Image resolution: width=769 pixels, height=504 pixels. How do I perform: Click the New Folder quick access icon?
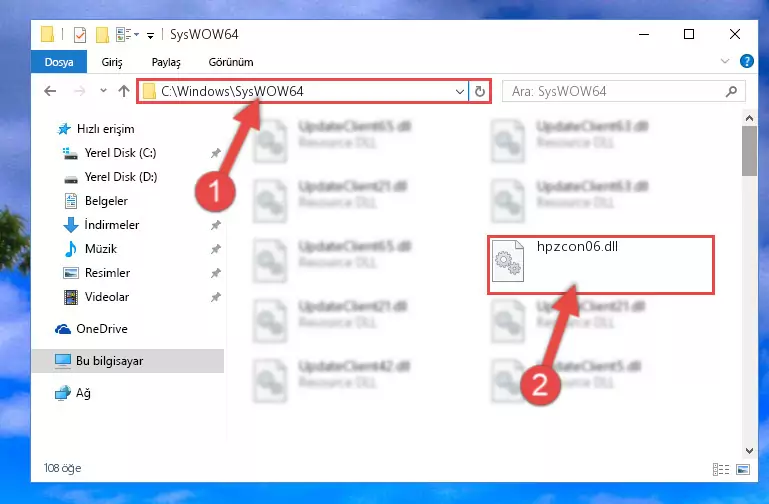[102, 35]
